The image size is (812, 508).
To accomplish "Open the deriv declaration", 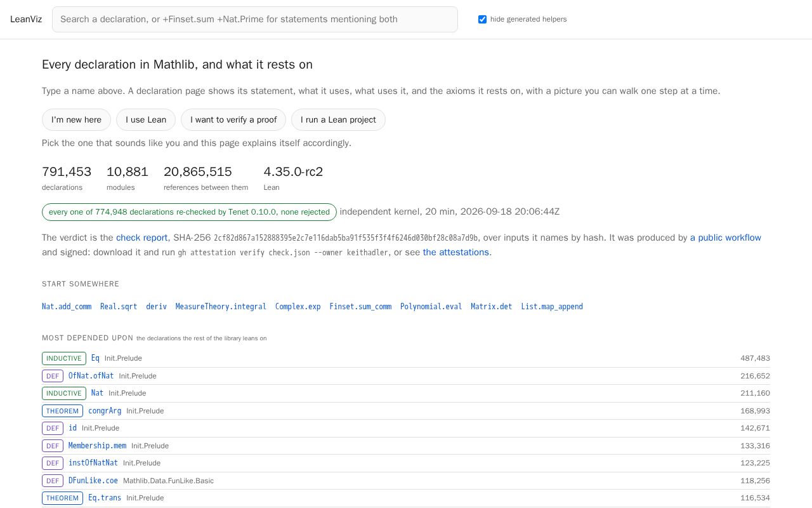I will [156, 306].
